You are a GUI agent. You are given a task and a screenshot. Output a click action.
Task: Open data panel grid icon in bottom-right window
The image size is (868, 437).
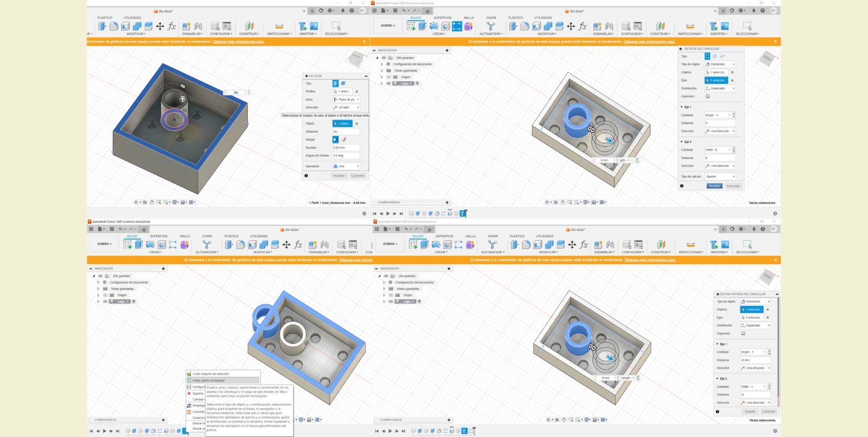(376, 229)
